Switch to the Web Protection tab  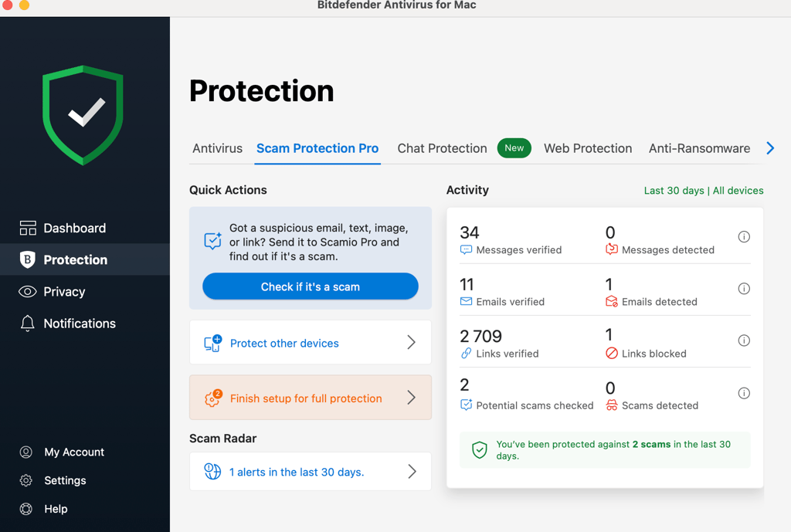588,148
